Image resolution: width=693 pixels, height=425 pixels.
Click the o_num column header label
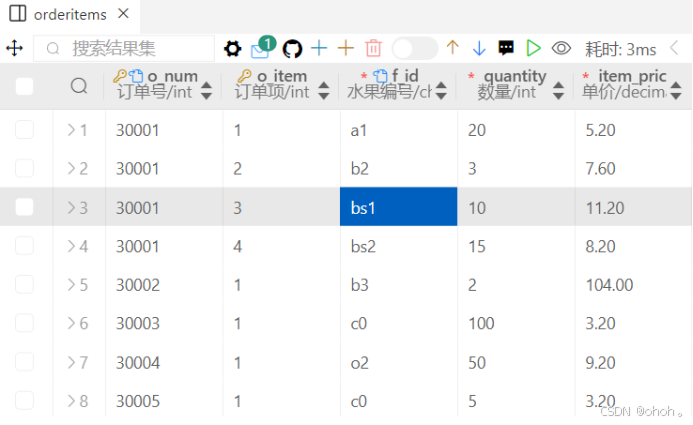172,76
